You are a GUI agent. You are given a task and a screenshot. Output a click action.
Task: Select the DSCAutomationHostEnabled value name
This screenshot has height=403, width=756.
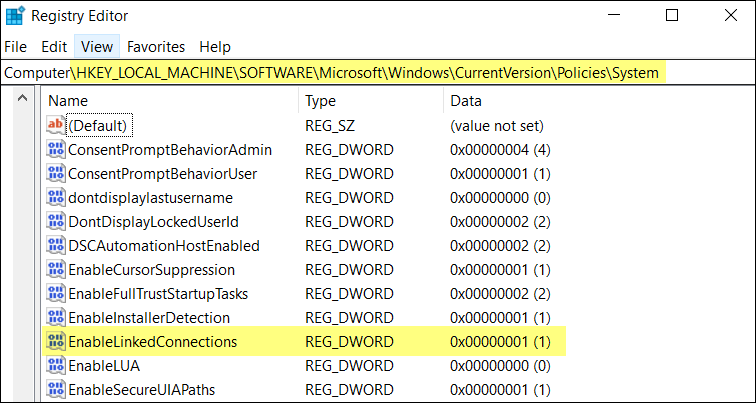(164, 246)
